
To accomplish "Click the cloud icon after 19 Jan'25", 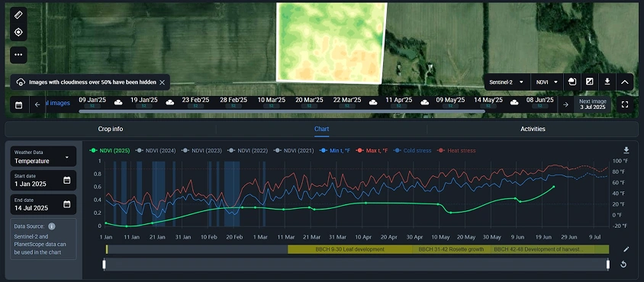I will (169, 102).
